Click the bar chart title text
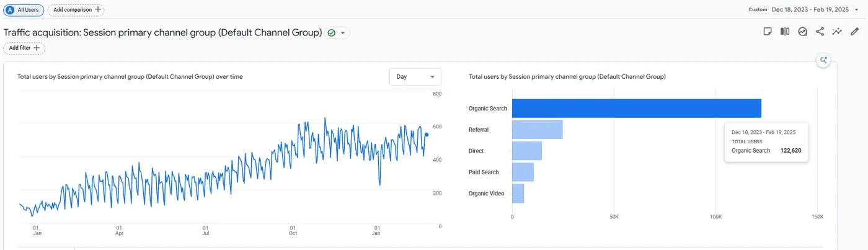Screen dimensions: 868x250 pos(567,77)
